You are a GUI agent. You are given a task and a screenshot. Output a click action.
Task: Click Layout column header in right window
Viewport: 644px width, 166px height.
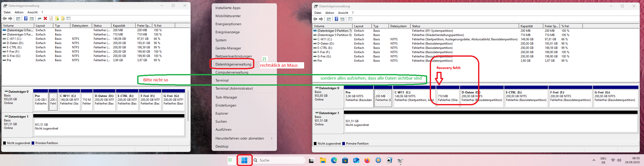point(362,26)
